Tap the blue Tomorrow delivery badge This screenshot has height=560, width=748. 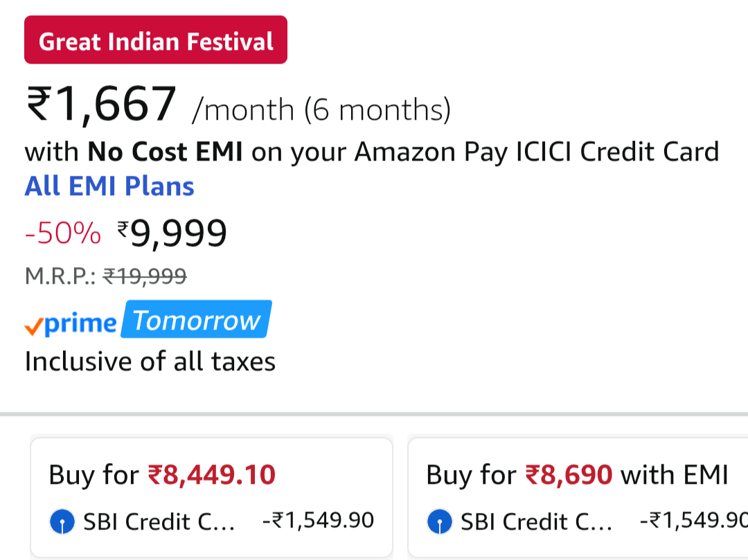pos(196,320)
